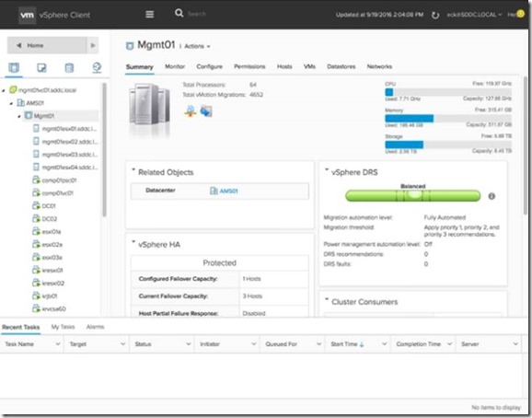
Task: Switch to the Monitor tab
Action: (175, 66)
